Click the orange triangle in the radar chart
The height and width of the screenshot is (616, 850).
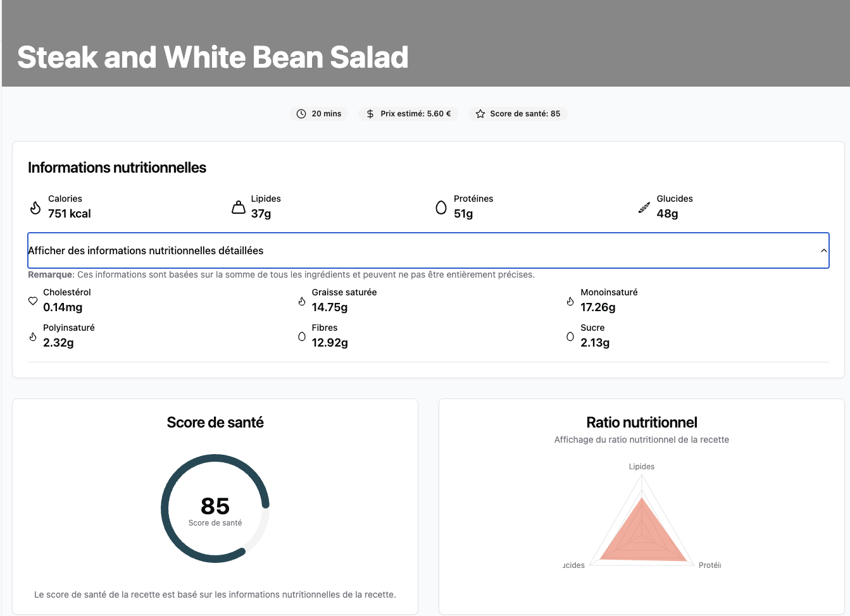[x=642, y=538]
